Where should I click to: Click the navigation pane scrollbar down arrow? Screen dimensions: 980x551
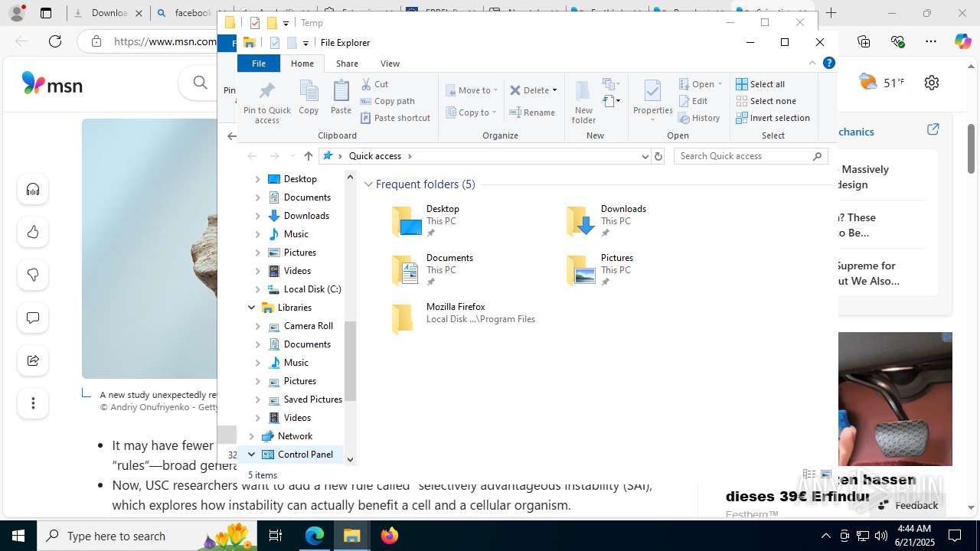coord(351,459)
